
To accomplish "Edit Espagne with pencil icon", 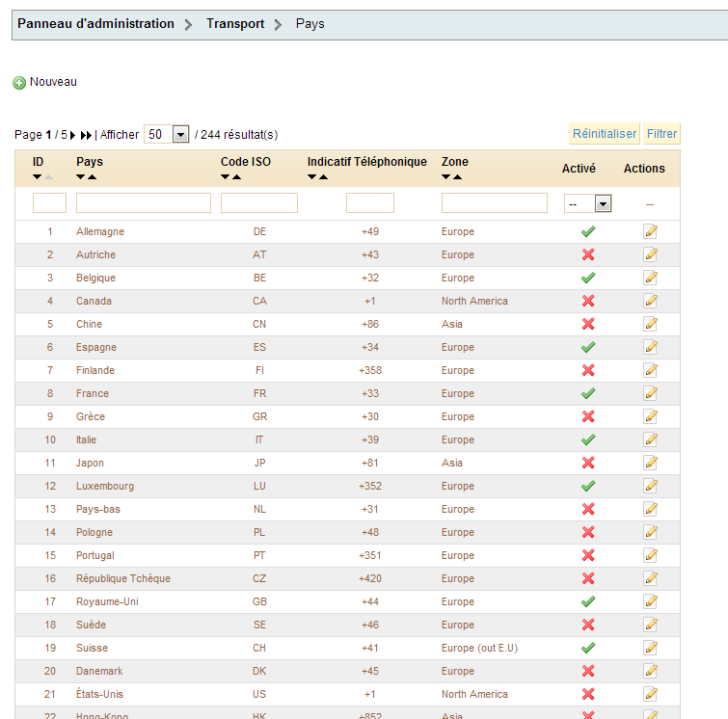I will pos(651,347).
